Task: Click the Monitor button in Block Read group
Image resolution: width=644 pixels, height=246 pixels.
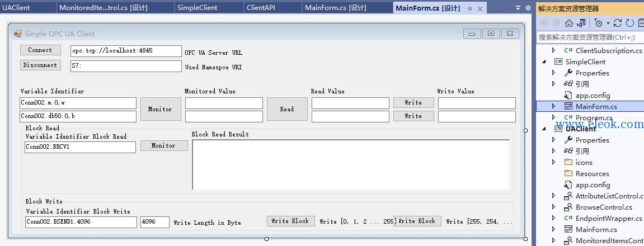Action: coord(164,145)
